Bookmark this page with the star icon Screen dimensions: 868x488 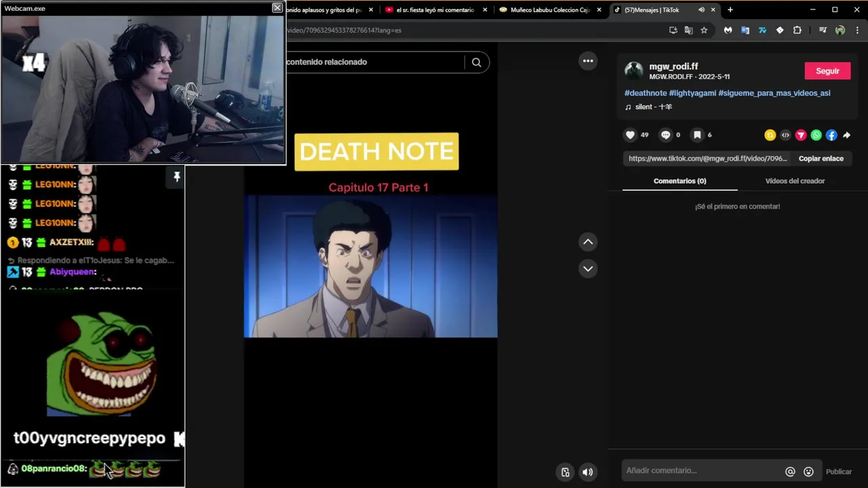[704, 30]
